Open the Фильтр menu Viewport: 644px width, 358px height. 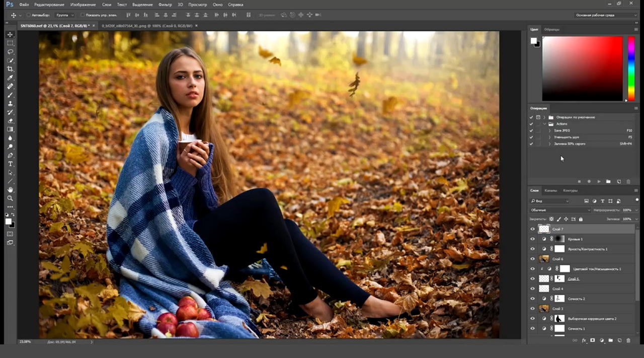point(165,5)
